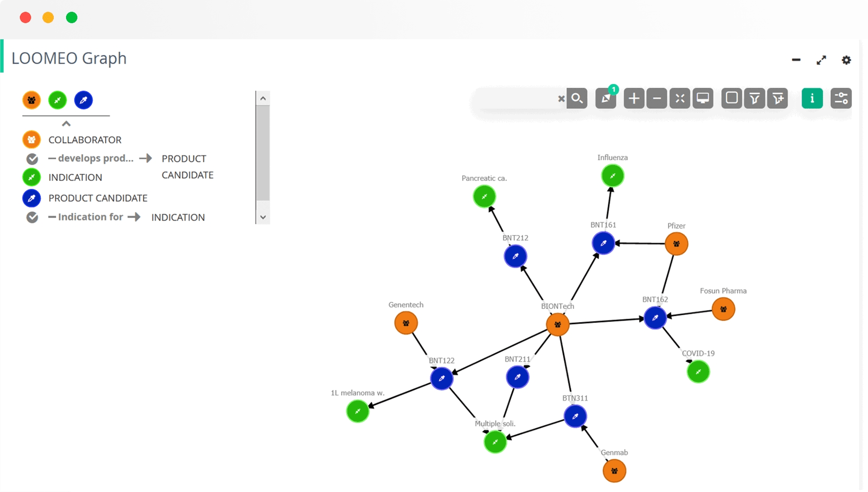
Task: Click the zoom in plus button
Action: click(634, 98)
